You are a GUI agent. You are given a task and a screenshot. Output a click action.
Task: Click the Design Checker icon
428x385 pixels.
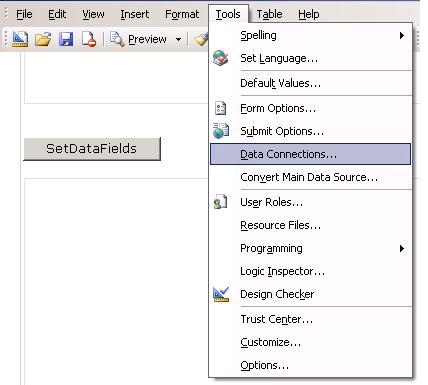221,294
